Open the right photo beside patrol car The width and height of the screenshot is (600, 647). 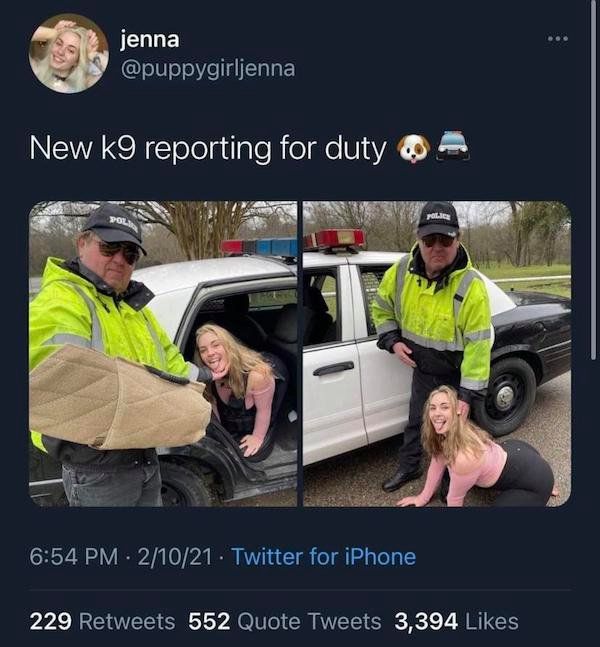tap(437, 354)
